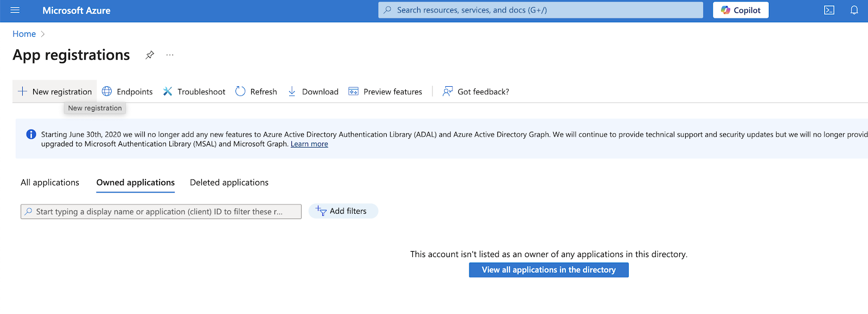Viewport: 868px width, 314px height.
Task: Pin App registrations to dashboard
Action: coord(150,55)
